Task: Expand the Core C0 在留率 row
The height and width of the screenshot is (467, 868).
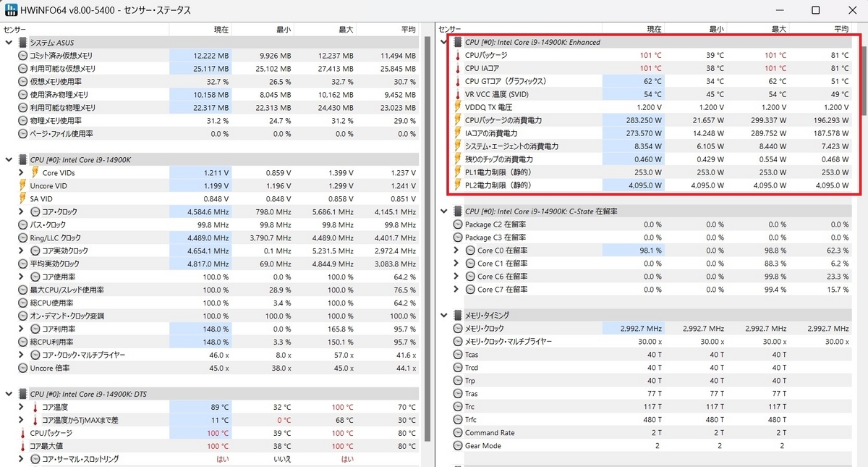Action: pyautogui.click(x=456, y=251)
